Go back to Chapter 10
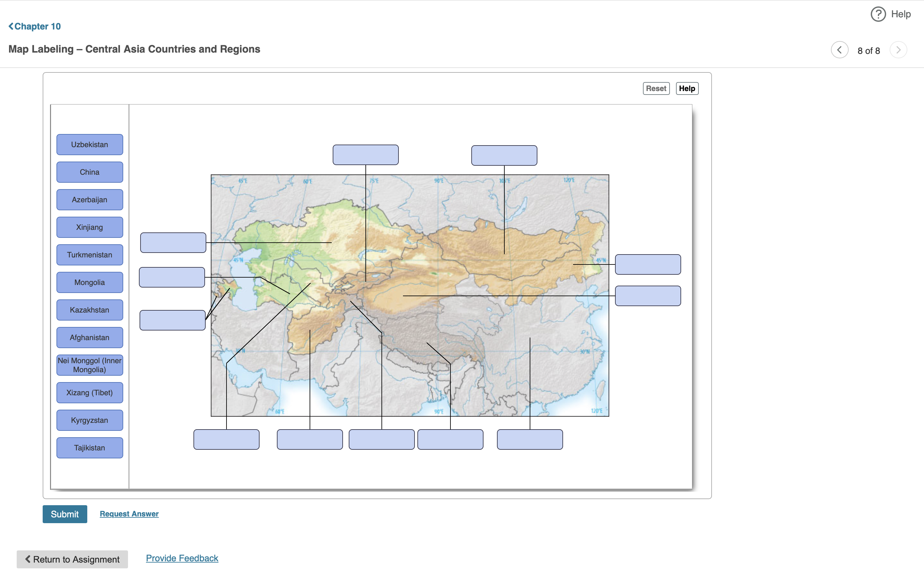The height and width of the screenshot is (577, 924). coord(35,26)
